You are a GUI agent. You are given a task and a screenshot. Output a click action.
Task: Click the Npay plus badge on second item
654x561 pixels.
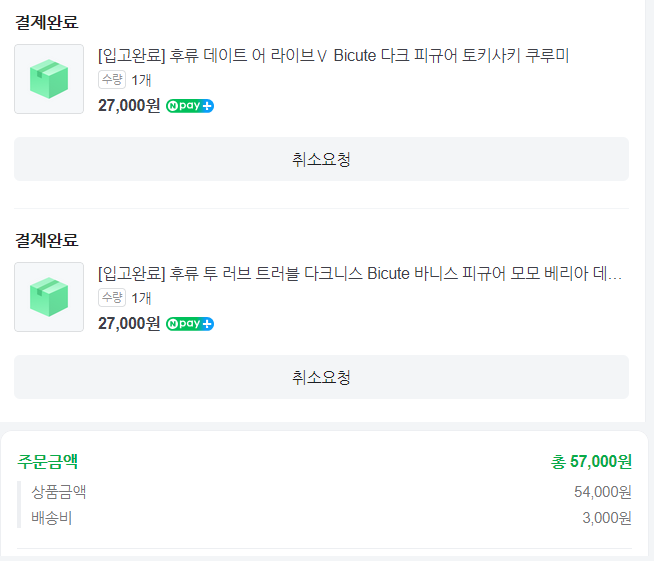(190, 324)
